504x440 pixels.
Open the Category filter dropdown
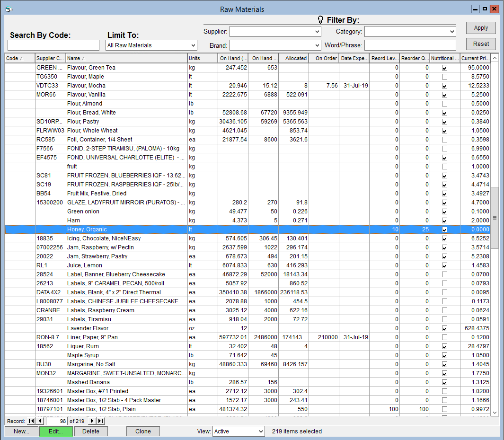[x=452, y=32]
